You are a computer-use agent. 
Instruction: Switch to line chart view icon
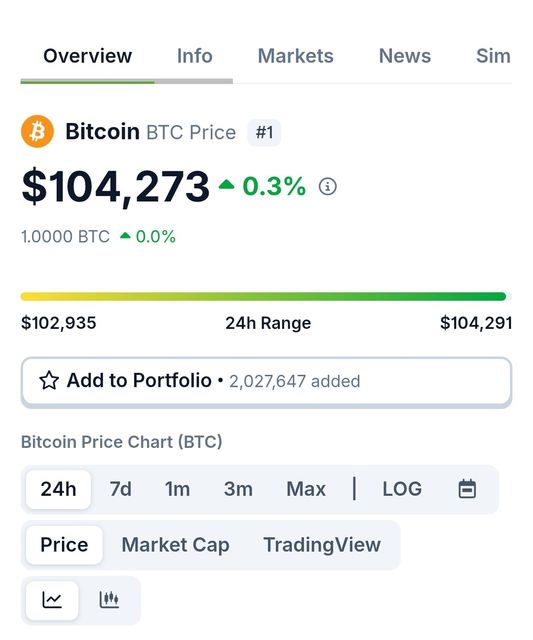[x=52, y=600]
